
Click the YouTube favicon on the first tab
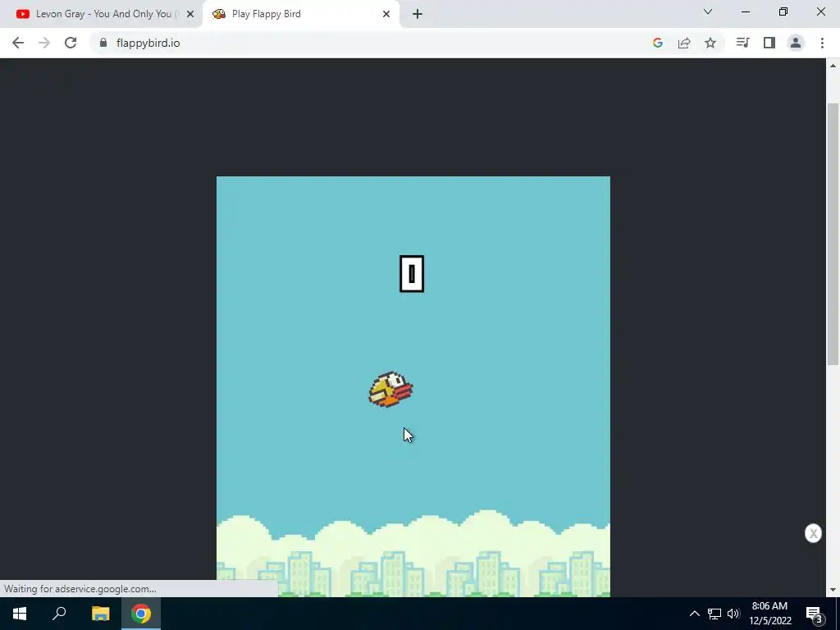pyautogui.click(x=22, y=14)
